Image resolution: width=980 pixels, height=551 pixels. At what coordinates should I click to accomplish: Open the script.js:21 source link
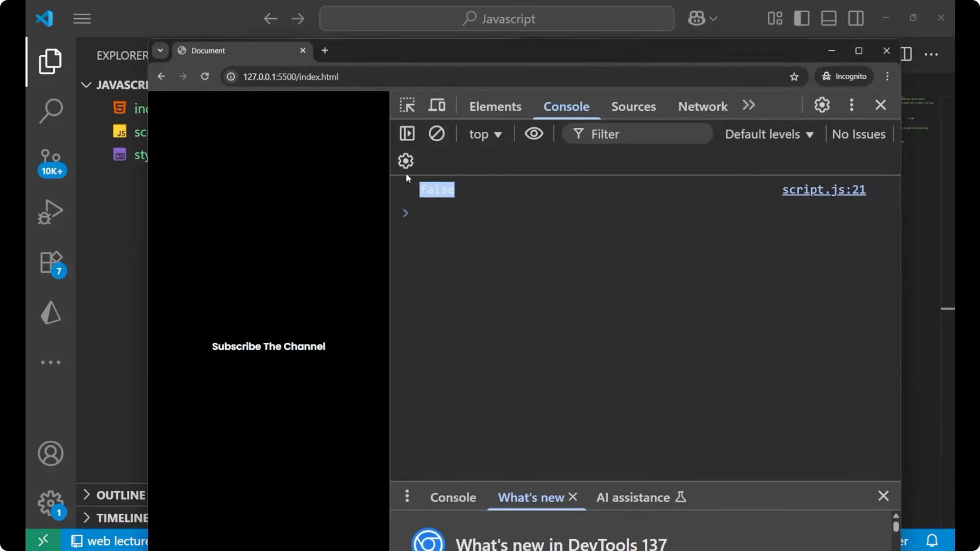click(823, 190)
